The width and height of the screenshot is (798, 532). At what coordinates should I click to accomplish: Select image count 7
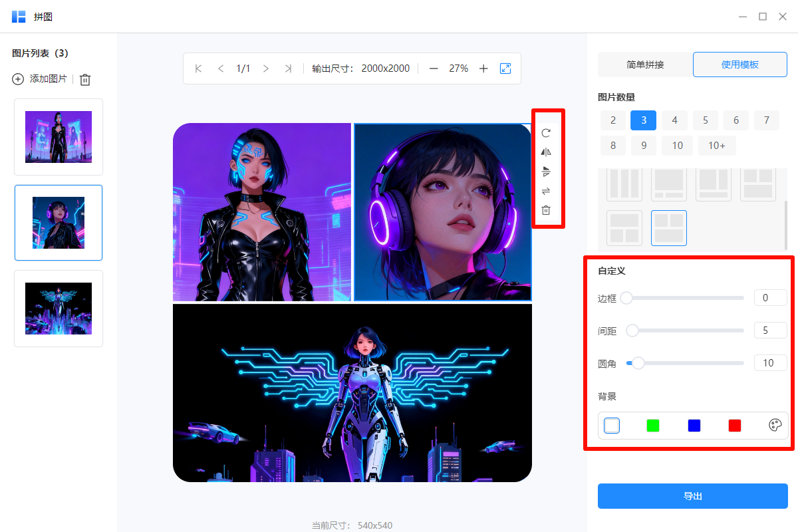click(x=766, y=120)
